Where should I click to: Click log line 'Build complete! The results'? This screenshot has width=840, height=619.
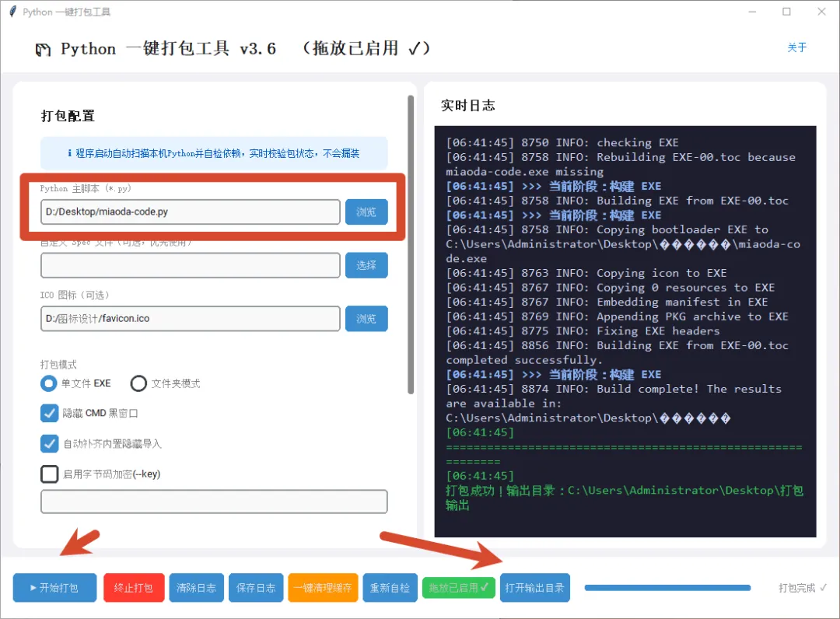click(x=614, y=390)
